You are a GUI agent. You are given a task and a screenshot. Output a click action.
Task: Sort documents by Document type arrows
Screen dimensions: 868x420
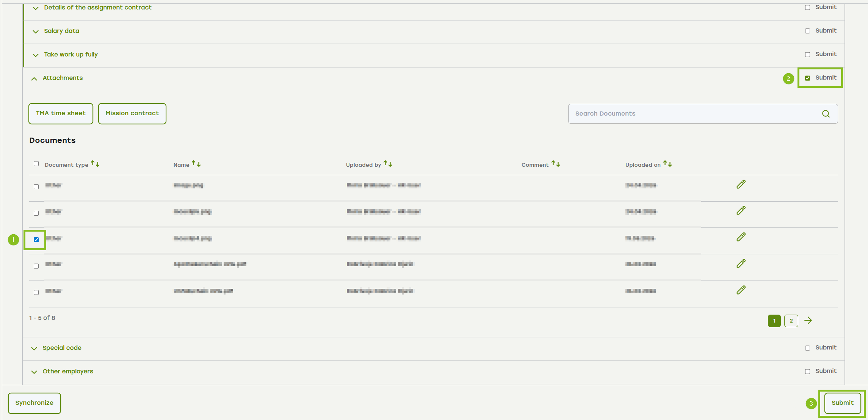[x=95, y=164]
